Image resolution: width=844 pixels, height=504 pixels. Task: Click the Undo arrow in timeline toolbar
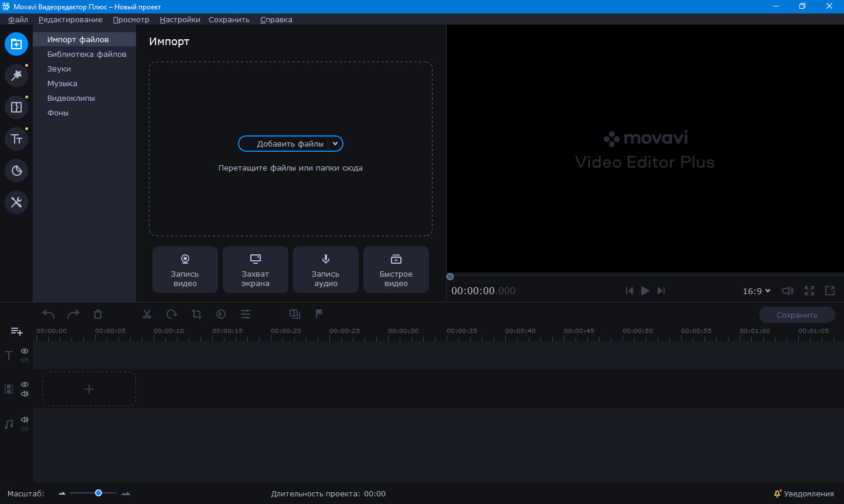click(x=49, y=314)
